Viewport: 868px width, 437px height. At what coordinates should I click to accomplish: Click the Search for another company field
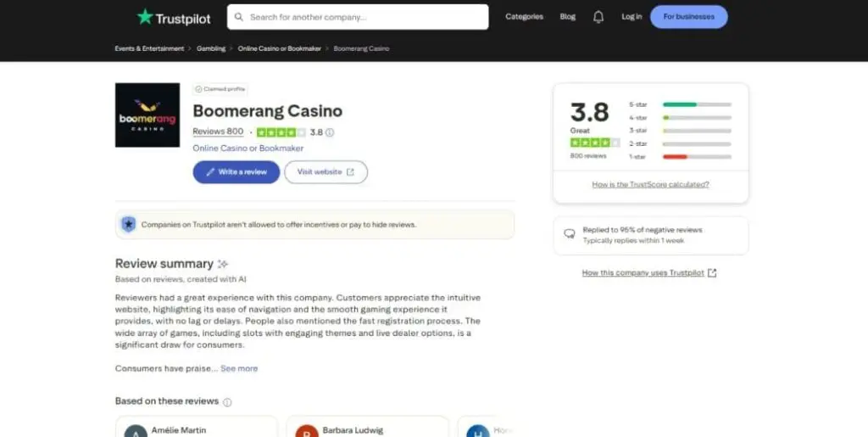364,17
